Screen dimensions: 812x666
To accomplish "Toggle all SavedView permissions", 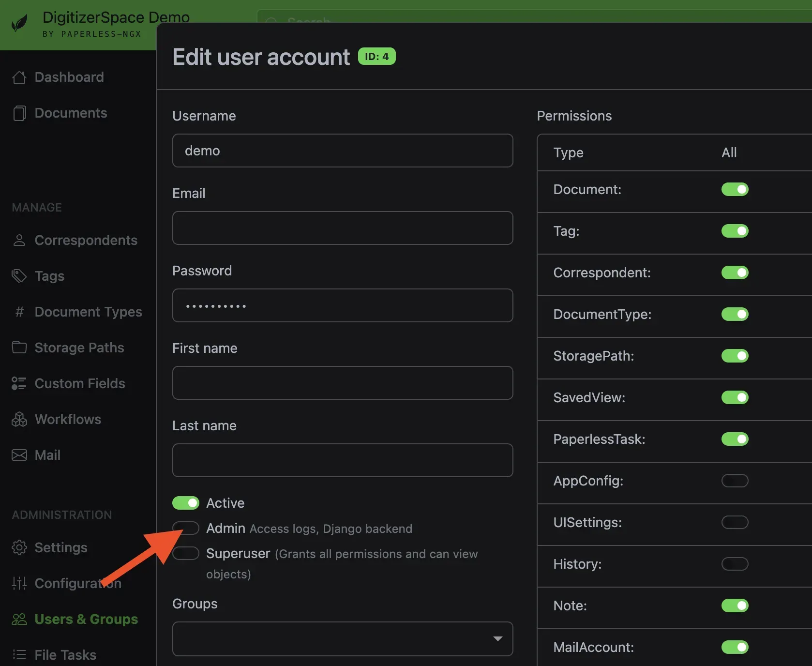I will click(735, 397).
